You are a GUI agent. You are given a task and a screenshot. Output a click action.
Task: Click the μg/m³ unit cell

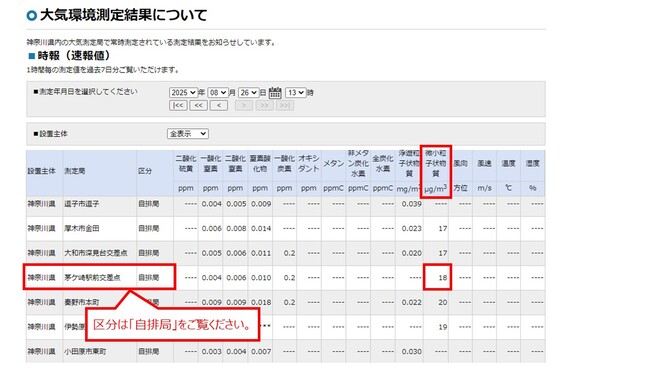[x=436, y=189]
